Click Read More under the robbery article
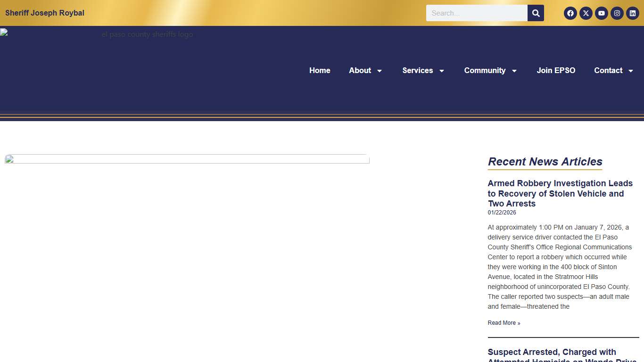 [x=504, y=323]
